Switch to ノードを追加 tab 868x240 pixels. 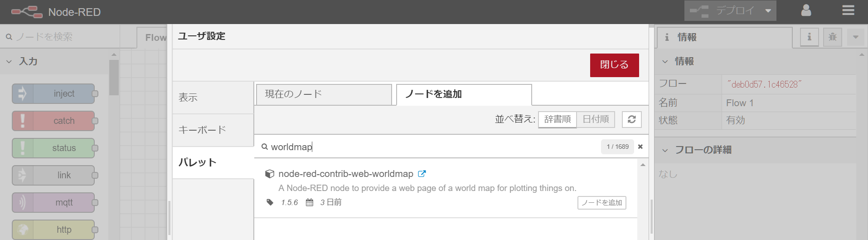coord(464,94)
